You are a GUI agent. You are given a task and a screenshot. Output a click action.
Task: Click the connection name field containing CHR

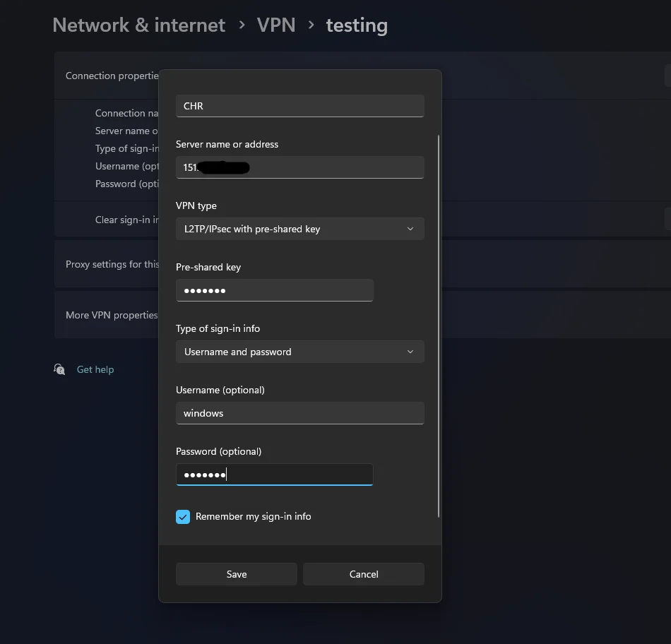tap(299, 106)
